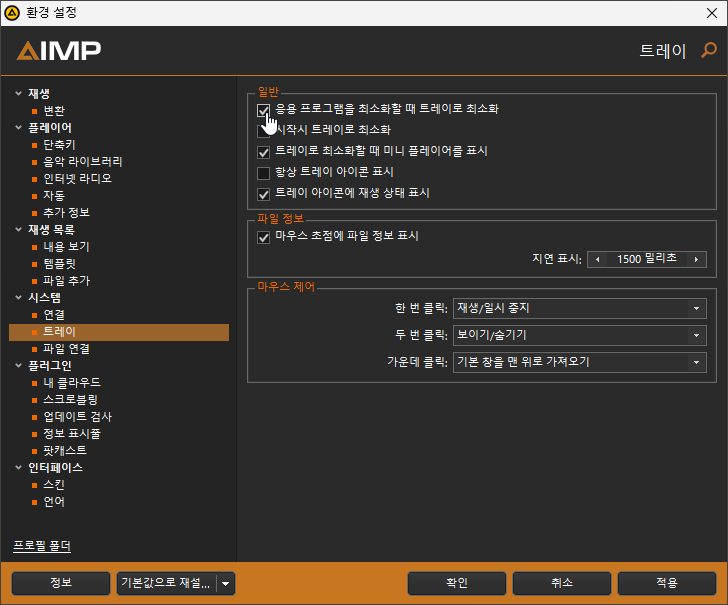The image size is (728, 605).
Task: Select 템플릿 in settings tree
Action: 59,264
